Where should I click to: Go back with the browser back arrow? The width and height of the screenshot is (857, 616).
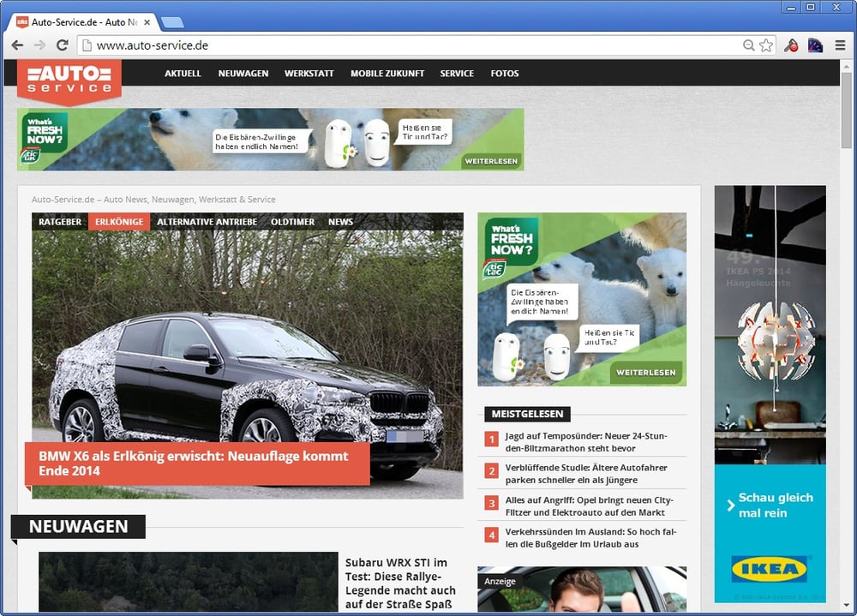point(17,45)
